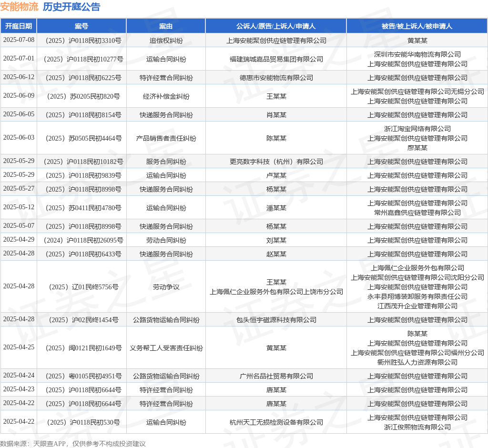
Task: Select the 被告/被上诉人/被申请人 column header
Action: click(x=417, y=26)
